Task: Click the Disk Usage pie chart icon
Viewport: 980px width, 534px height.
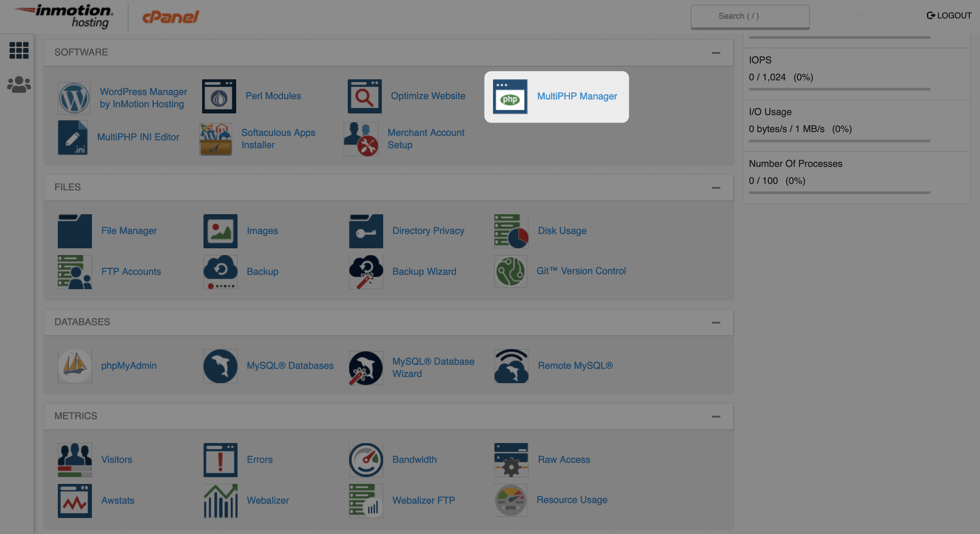Action: tap(511, 231)
